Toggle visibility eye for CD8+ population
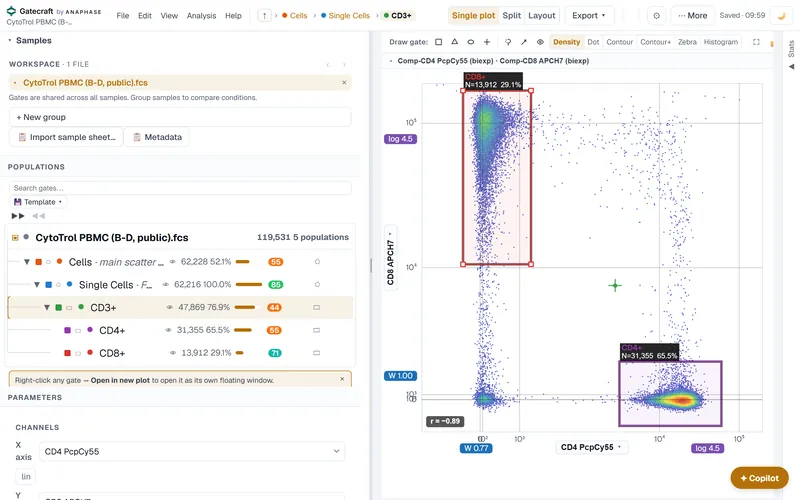This screenshot has height=500, width=800. 172,353
